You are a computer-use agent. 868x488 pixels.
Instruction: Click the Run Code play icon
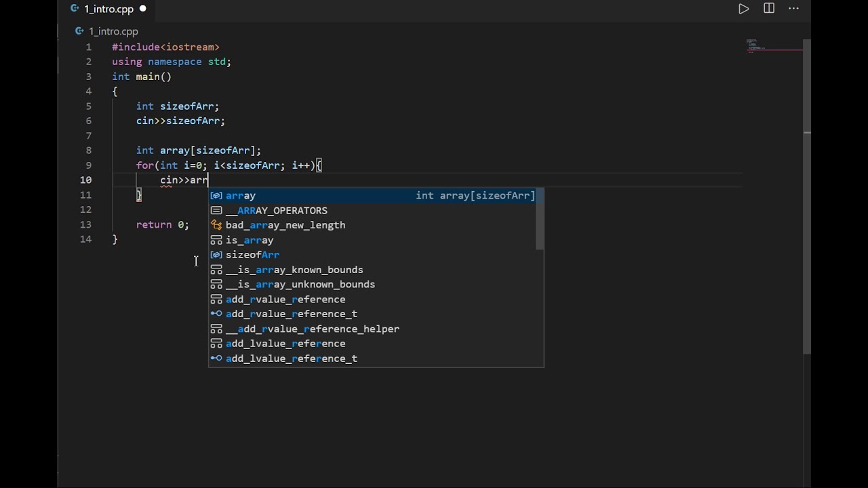[743, 9]
